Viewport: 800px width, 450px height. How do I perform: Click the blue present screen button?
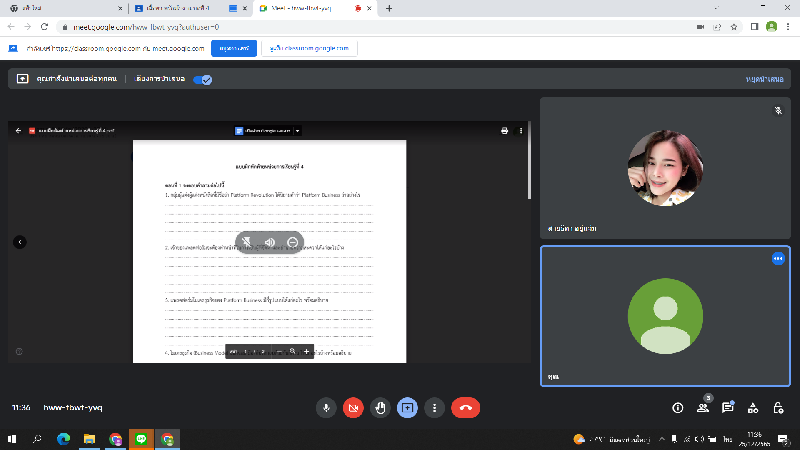coord(407,407)
